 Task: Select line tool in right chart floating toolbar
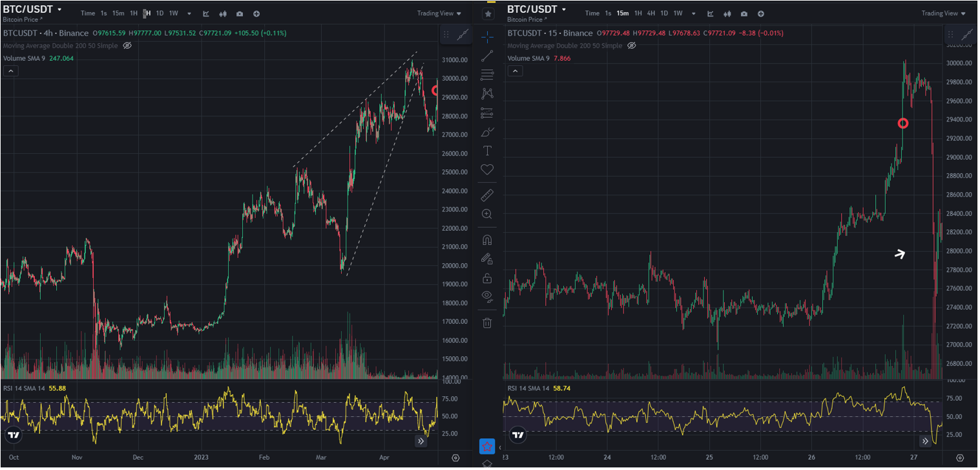tap(967, 35)
